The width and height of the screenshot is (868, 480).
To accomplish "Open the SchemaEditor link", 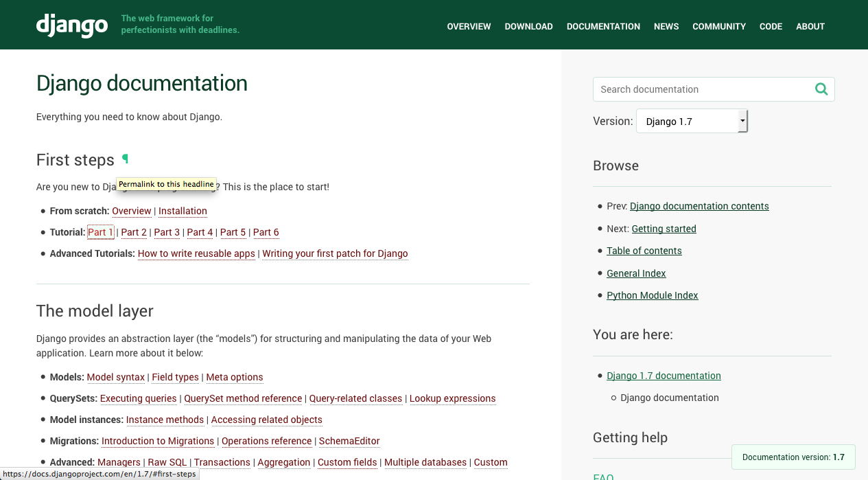I will pyautogui.click(x=349, y=441).
